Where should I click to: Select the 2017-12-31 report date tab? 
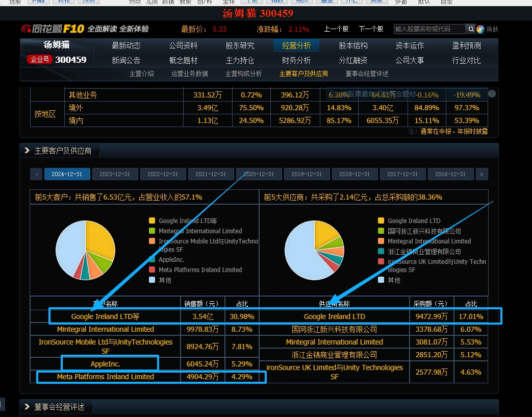click(x=403, y=174)
